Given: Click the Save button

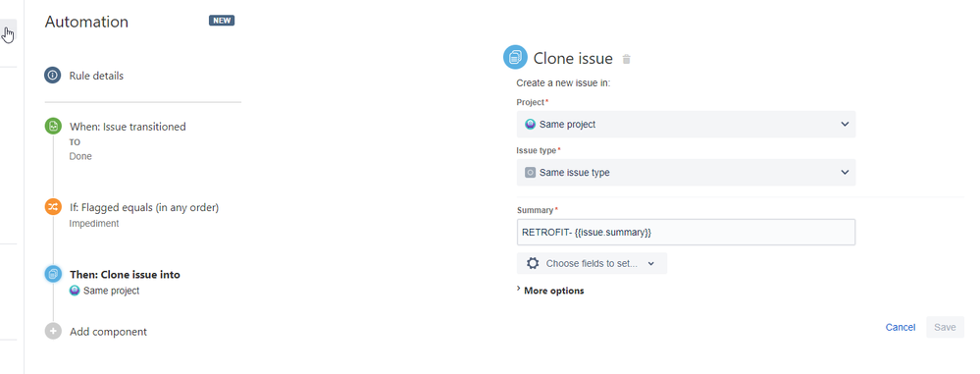Looking at the screenshot, I should (945, 327).
